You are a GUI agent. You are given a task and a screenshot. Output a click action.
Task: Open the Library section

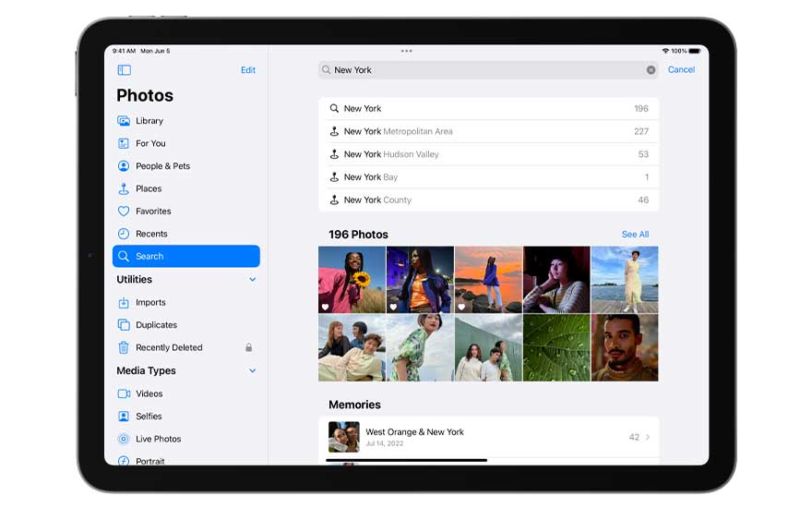149,121
